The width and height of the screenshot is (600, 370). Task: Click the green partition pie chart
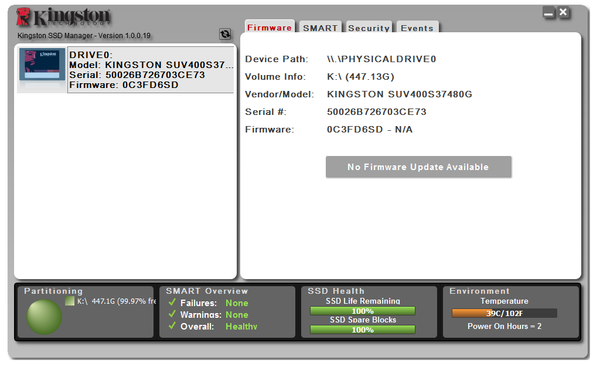click(x=44, y=317)
